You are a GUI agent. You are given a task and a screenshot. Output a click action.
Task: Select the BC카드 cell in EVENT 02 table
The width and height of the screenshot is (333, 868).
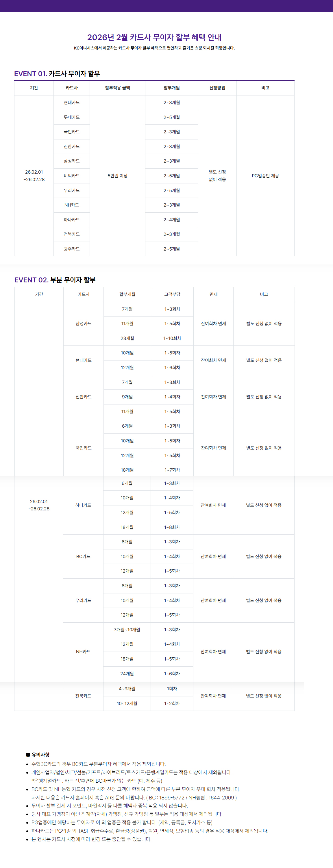(x=83, y=556)
